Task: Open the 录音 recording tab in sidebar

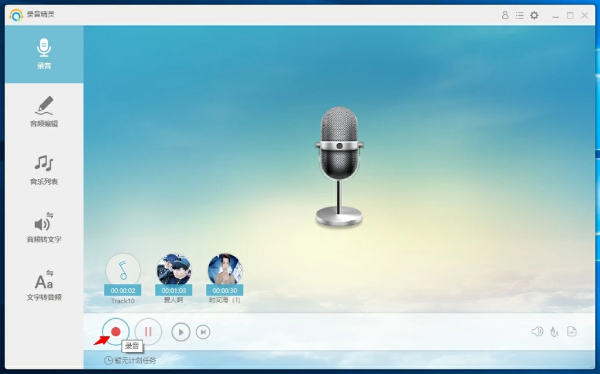Action: (44, 54)
